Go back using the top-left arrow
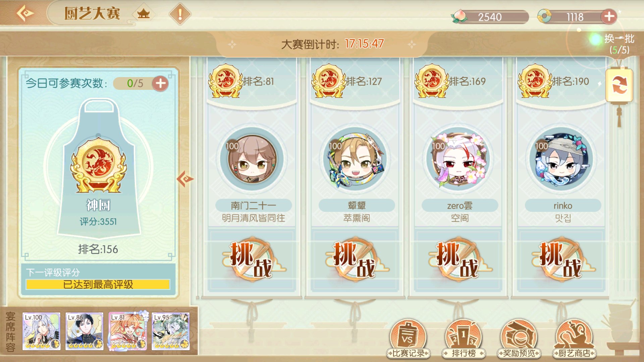 tap(25, 13)
